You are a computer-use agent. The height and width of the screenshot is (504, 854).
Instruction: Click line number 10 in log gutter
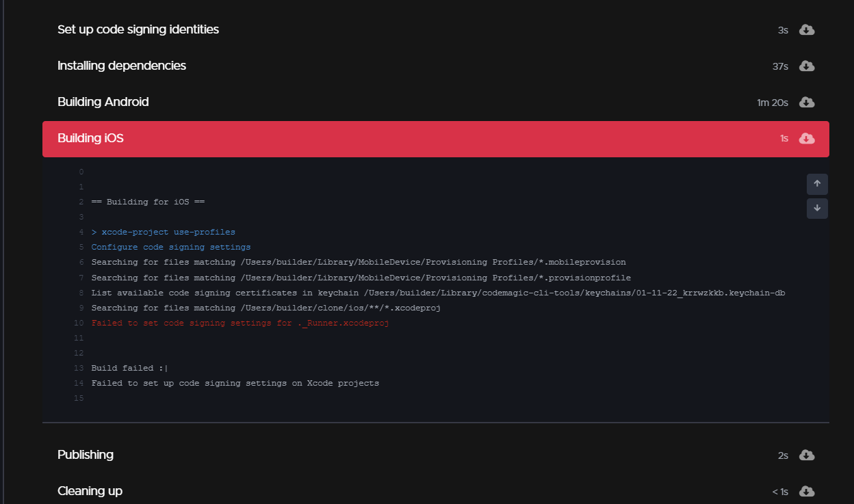coord(79,323)
